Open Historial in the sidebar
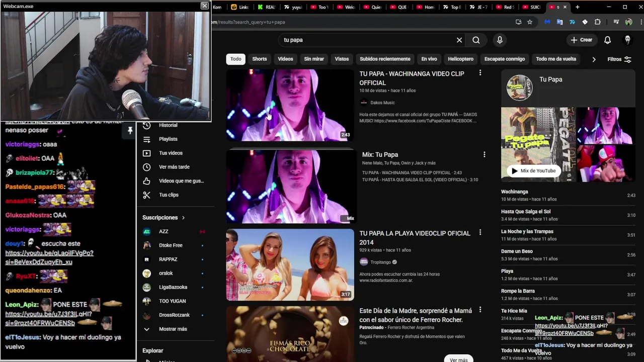The image size is (644, 362). 168,125
